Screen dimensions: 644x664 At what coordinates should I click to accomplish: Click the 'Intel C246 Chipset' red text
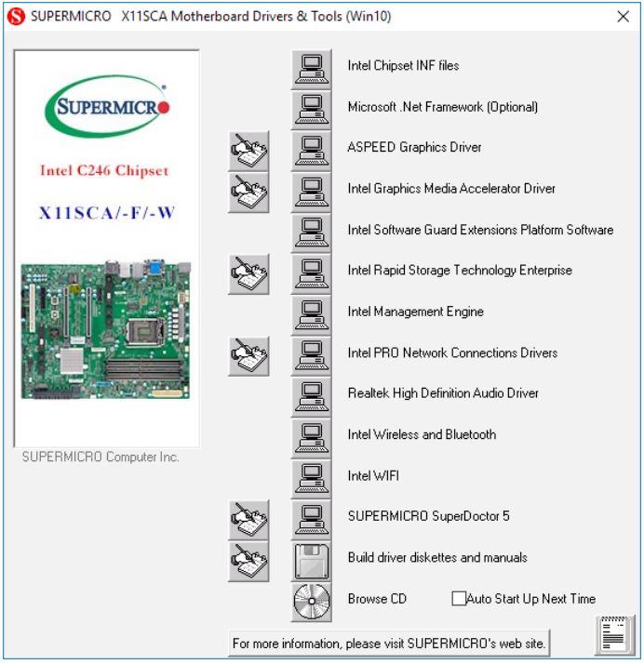pos(104,171)
